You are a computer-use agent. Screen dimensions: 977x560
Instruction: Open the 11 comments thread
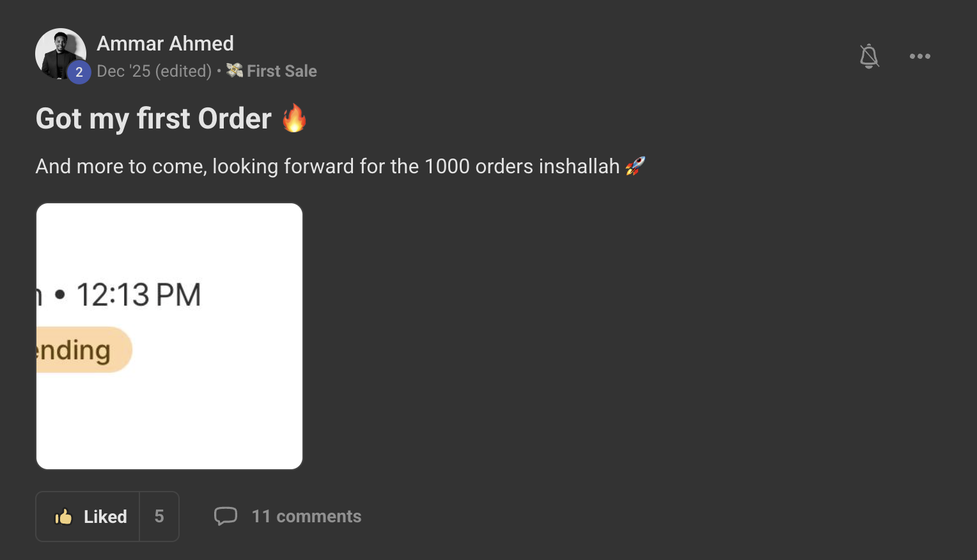pyautogui.click(x=306, y=517)
